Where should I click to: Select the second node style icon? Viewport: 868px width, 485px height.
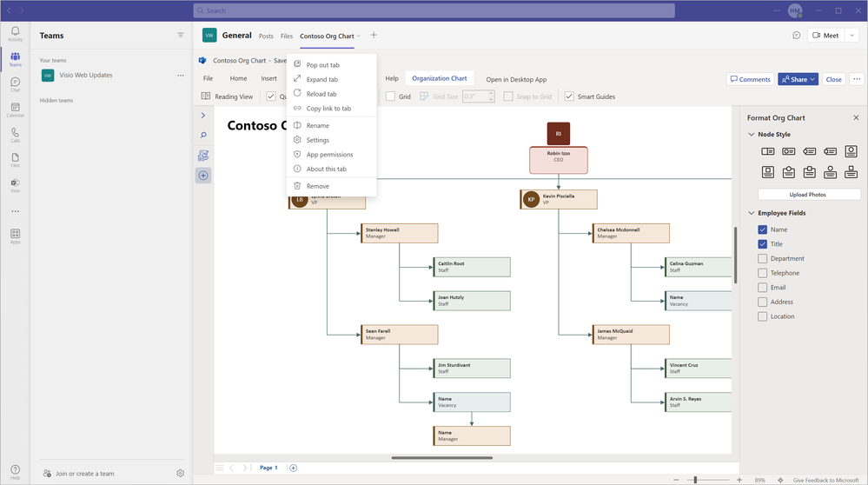click(x=788, y=151)
